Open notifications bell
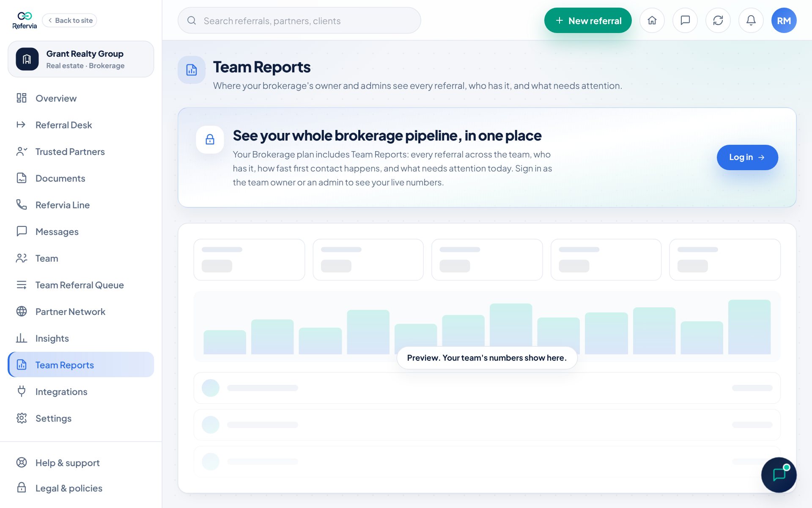 [x=751, y=20]
